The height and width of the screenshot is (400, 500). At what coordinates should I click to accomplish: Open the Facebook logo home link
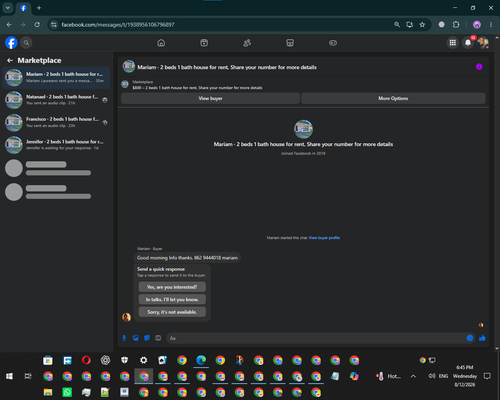click(11, 43)
